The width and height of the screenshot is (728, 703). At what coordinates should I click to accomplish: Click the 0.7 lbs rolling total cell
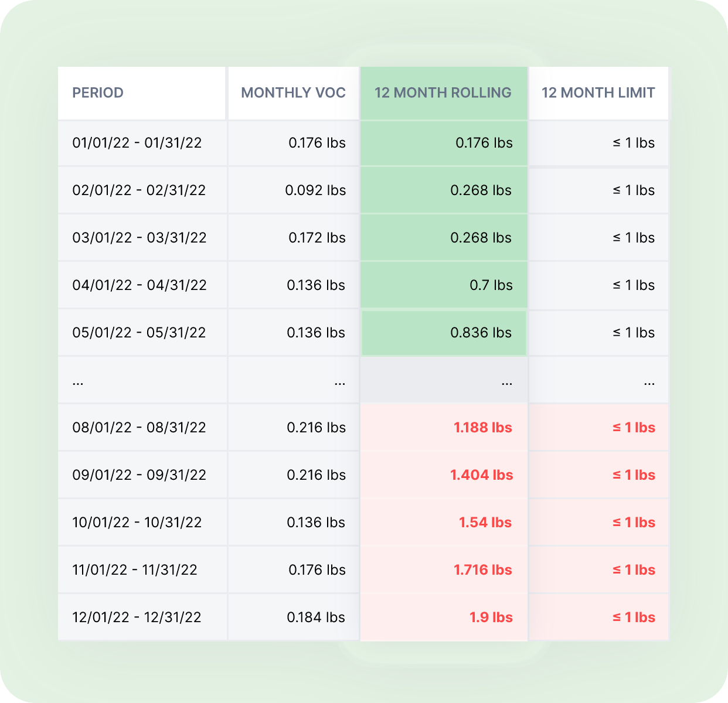(491, 285)
